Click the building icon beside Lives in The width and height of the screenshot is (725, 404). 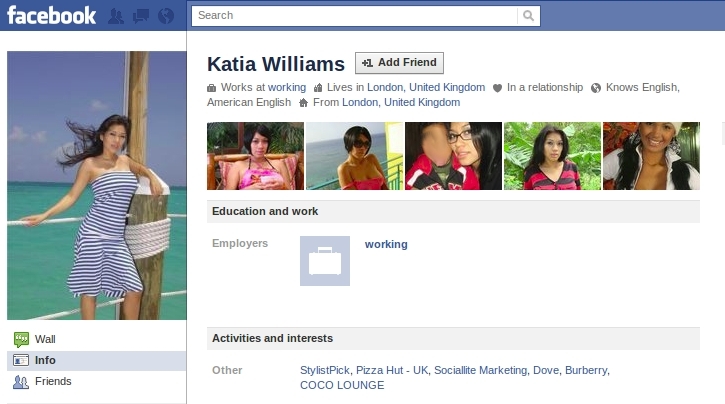[x=318, y=88]
